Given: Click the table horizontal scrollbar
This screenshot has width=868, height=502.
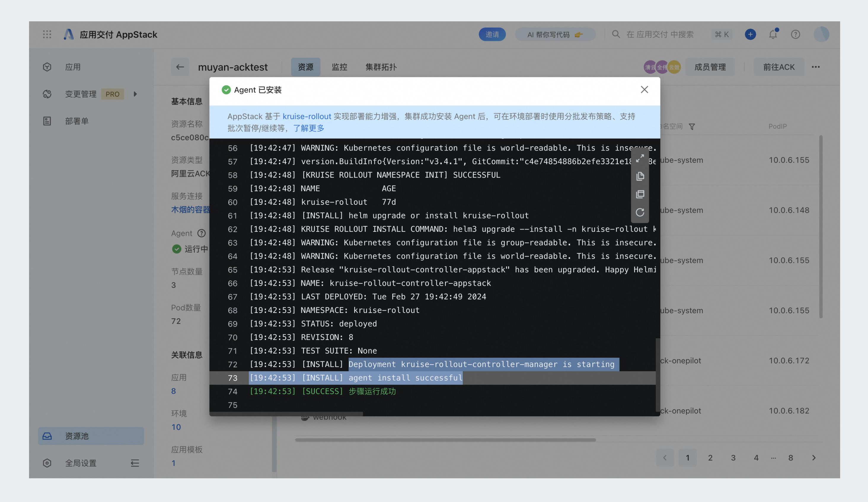Looking at the screenshot, I should point(445,440).
